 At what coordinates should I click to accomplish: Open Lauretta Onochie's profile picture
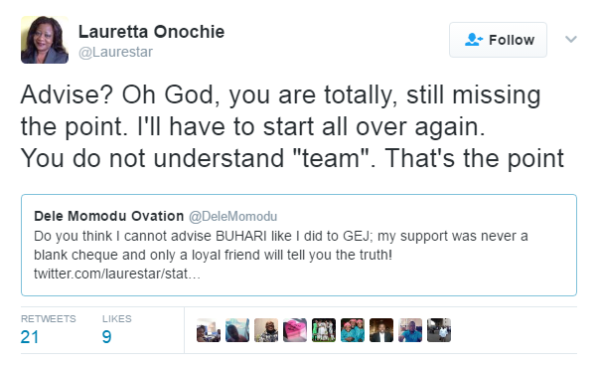(x=45, y=40)
